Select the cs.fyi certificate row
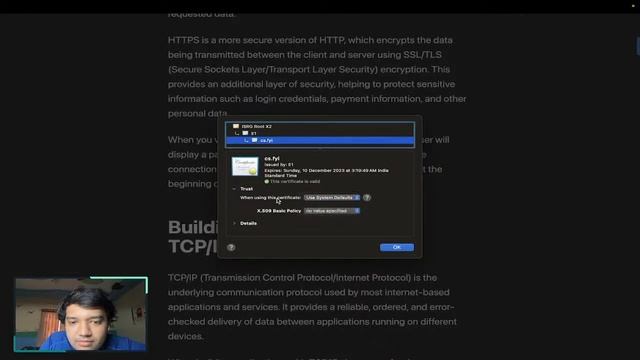 320,140
